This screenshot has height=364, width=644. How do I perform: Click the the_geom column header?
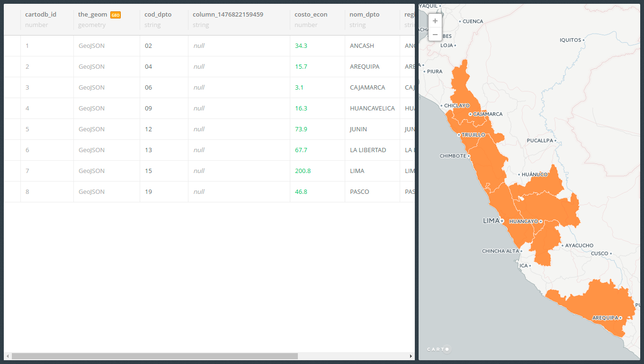(x=92, y=14)
